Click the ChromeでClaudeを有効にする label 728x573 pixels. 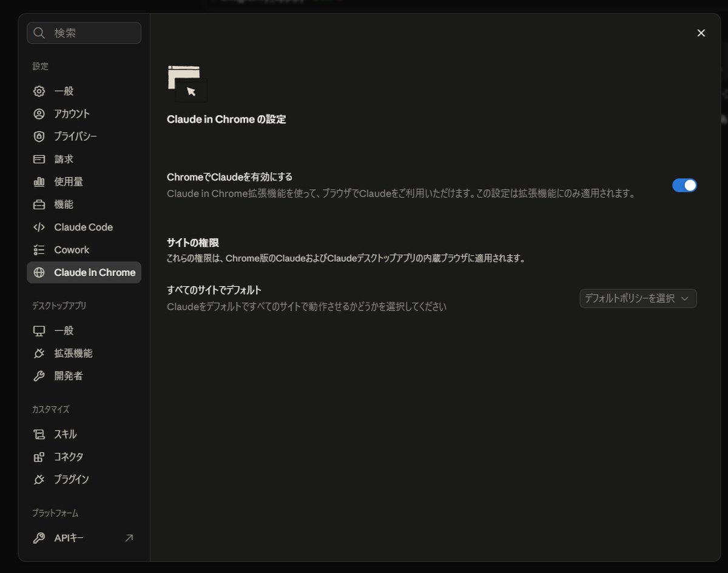pos(229,177)
